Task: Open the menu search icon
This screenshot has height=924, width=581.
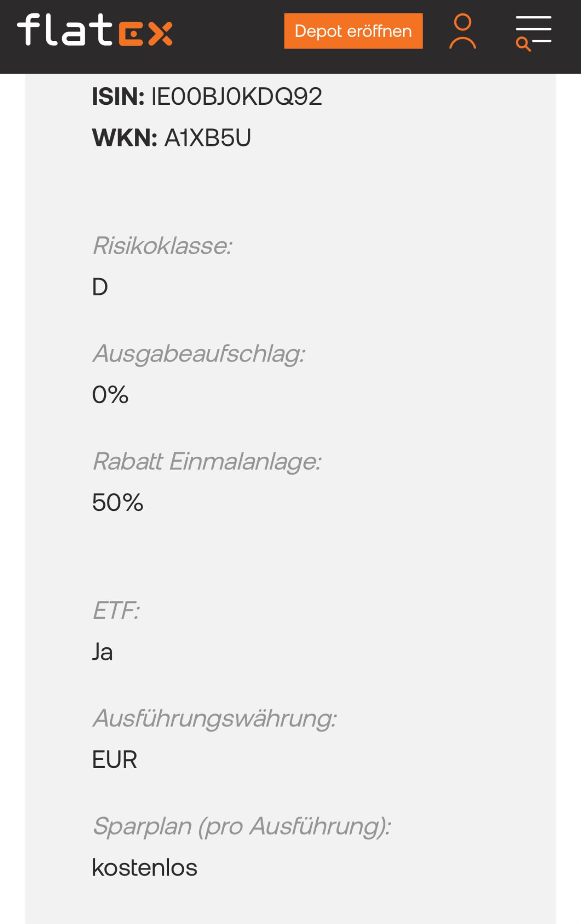Action: coord(533,33)
